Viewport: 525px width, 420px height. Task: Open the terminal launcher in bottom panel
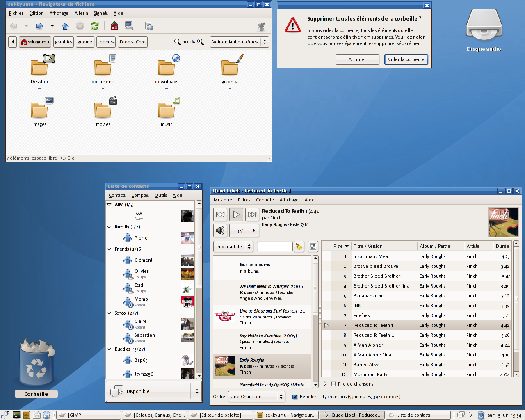[x=16, y=415]
